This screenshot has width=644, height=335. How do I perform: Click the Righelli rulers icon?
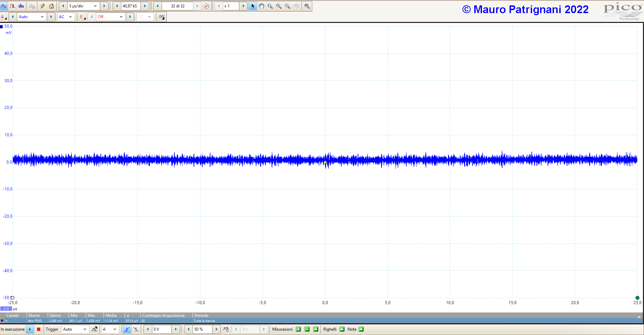point(342,329)
